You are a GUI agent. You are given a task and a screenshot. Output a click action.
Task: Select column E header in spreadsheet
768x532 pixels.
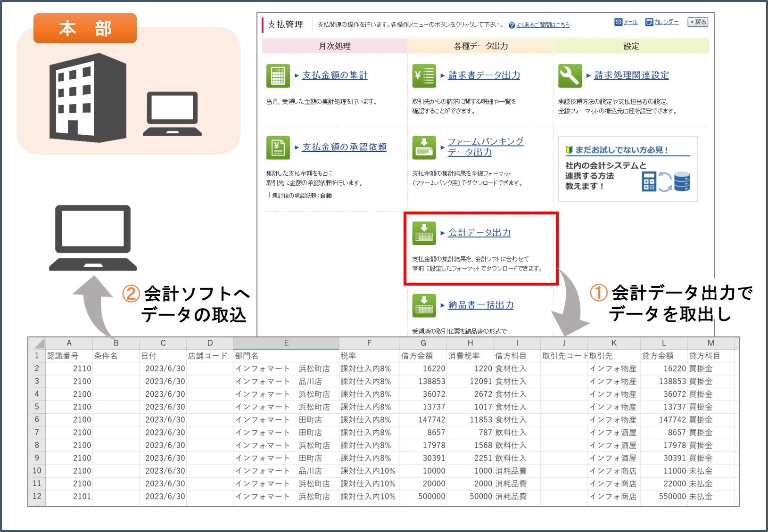coord(286,343)
